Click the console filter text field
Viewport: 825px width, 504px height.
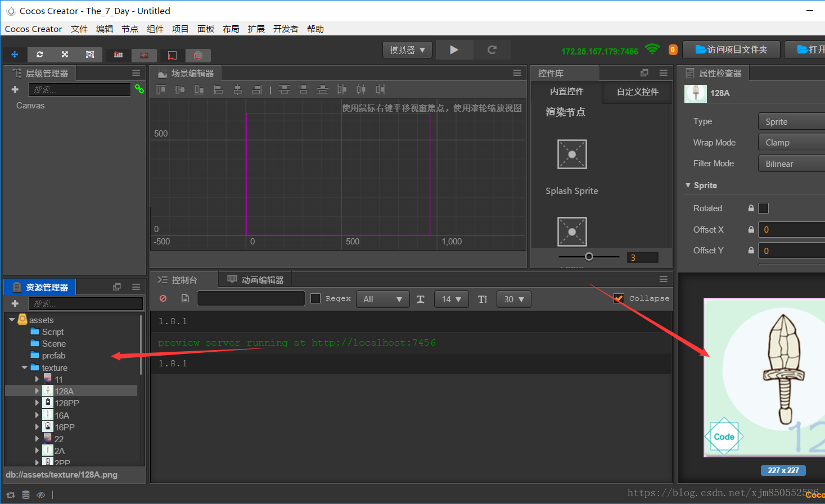tap(251, 298)
